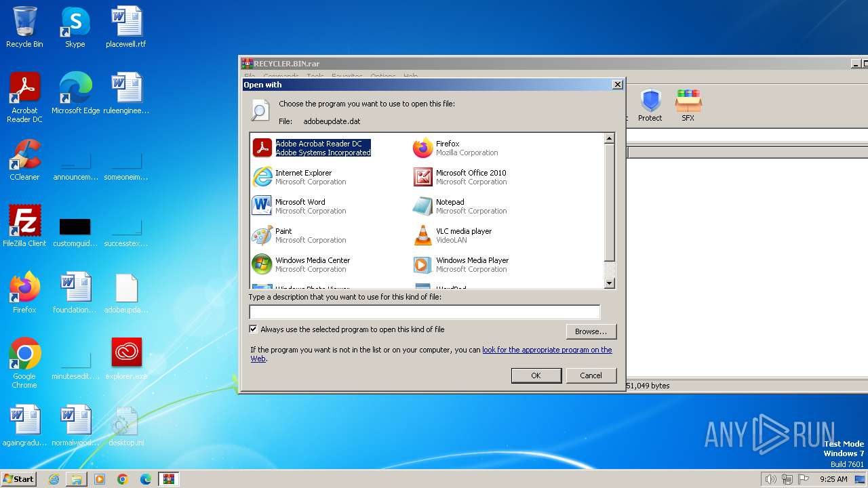The image size is (868, 488).
Task: Select the ruleenginee... Word document on desktop
Action: coord(126,94)
